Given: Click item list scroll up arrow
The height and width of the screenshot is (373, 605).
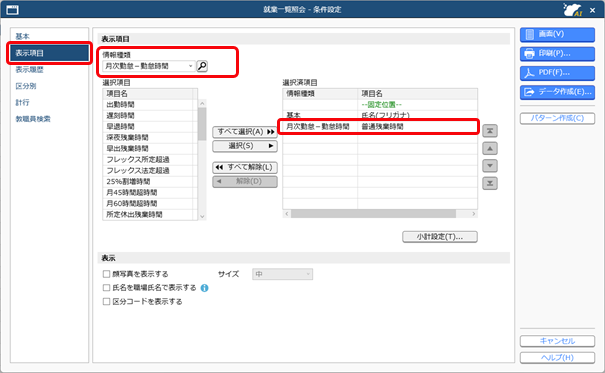Looking at the screenshot, I should point(202,104).
